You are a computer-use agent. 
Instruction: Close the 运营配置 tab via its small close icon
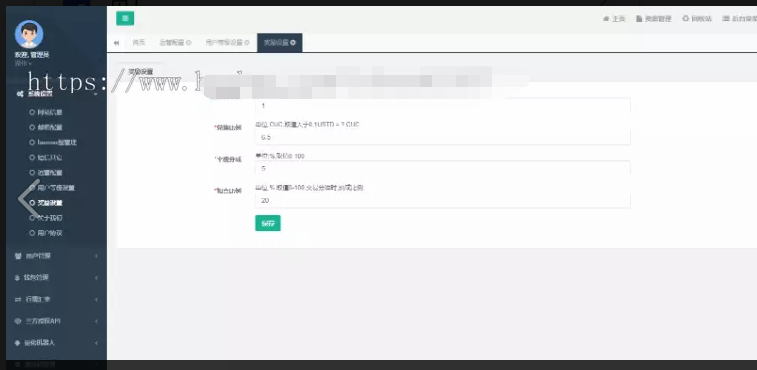[189, 43]
